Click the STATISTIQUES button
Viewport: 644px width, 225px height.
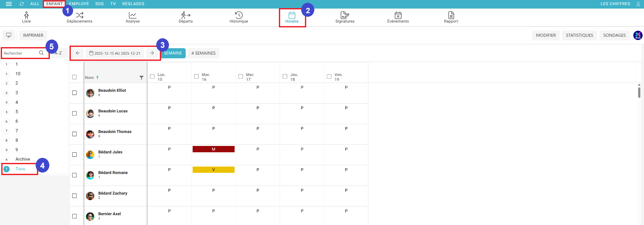(579, 35)
